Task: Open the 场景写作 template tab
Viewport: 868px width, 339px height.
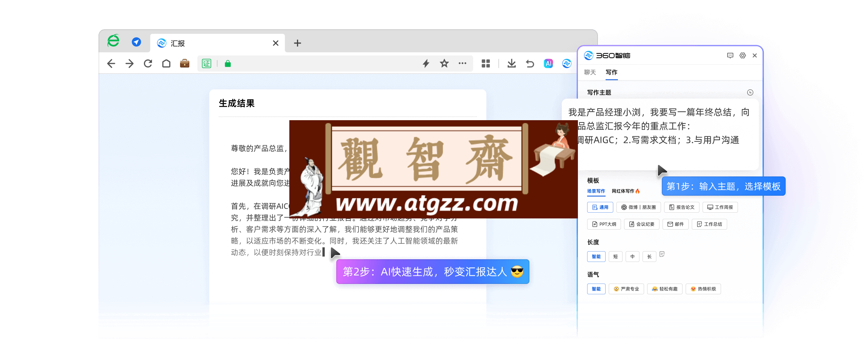Action: click(x=596, y=191)
